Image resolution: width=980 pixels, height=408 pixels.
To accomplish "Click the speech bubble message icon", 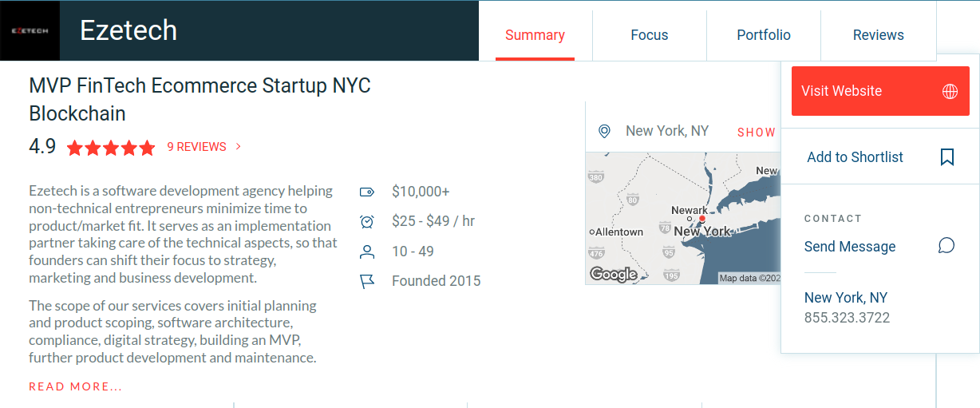I will tap(946, 246).
